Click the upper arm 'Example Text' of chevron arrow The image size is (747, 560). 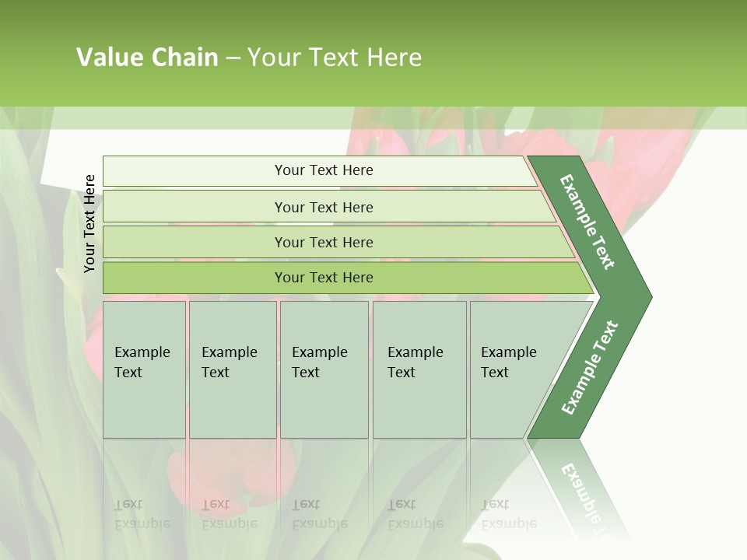[587, 222]
